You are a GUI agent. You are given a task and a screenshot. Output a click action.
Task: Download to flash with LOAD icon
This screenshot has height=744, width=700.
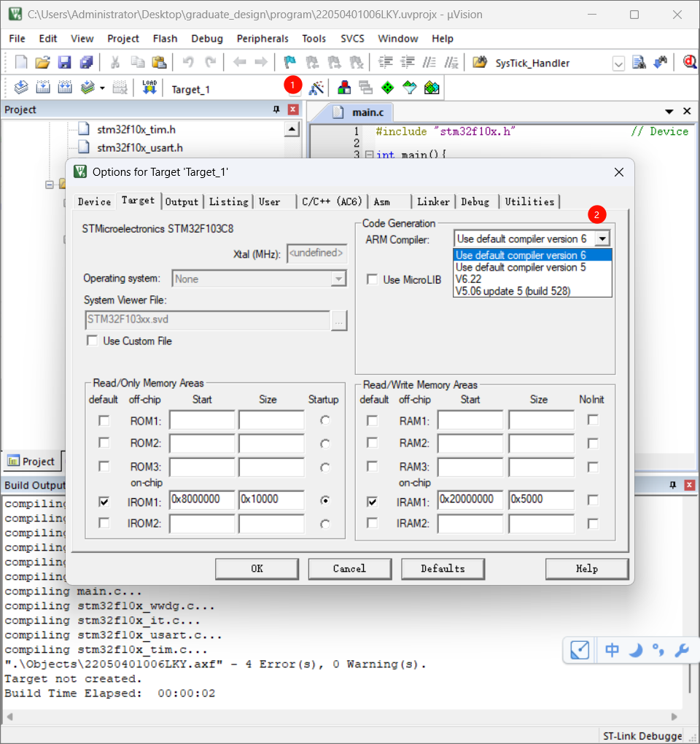[149, 88]
